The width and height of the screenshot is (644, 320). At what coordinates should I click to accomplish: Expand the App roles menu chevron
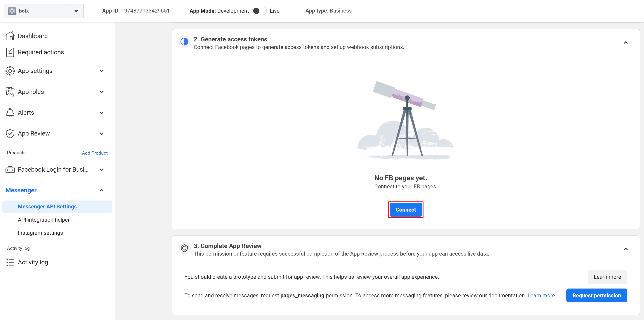click(102, 92)
